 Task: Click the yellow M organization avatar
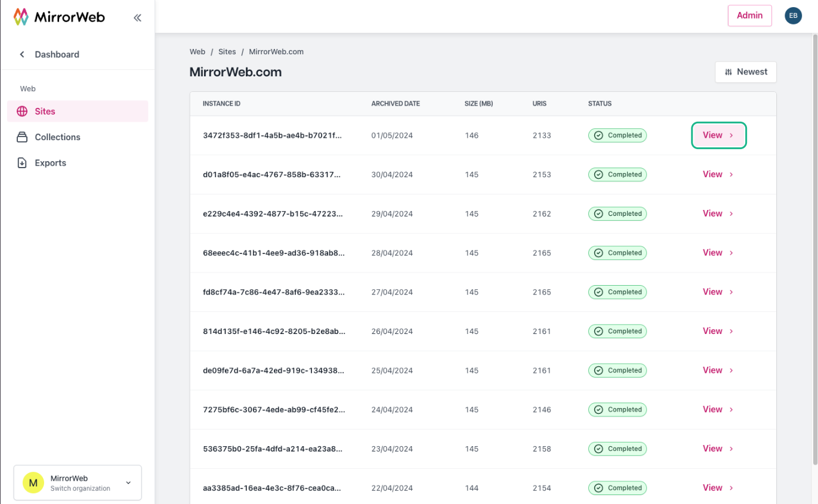pos(33,483)
